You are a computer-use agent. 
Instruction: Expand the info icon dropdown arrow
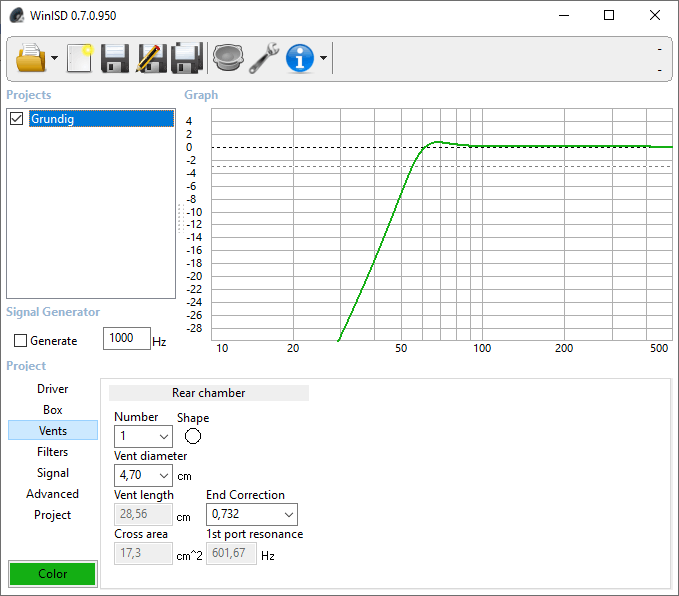(323, 58)
